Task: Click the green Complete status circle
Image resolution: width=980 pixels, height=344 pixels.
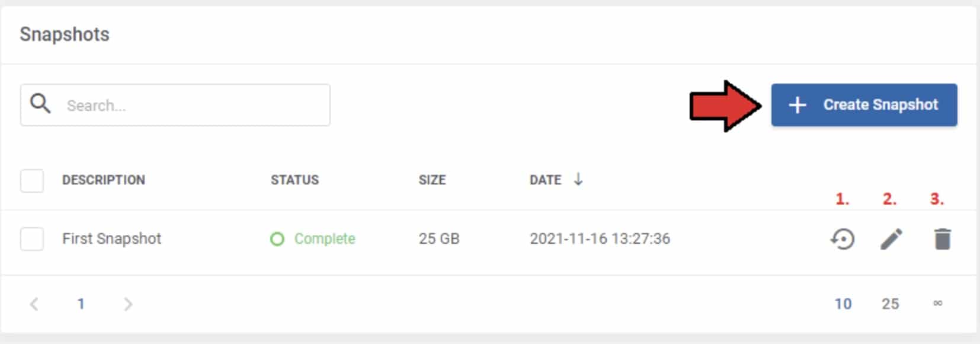Action: tap(277, 239)
